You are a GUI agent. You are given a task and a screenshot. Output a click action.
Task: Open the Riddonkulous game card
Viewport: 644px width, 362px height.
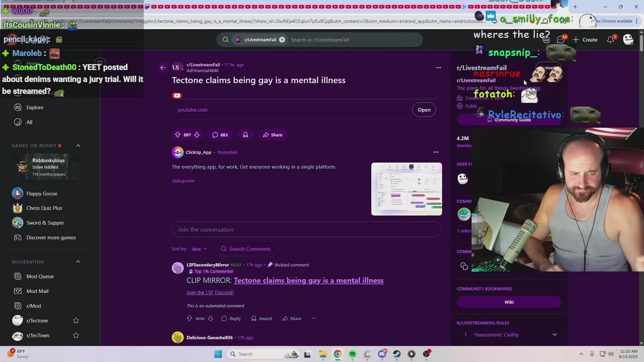(x=49, y=167)
